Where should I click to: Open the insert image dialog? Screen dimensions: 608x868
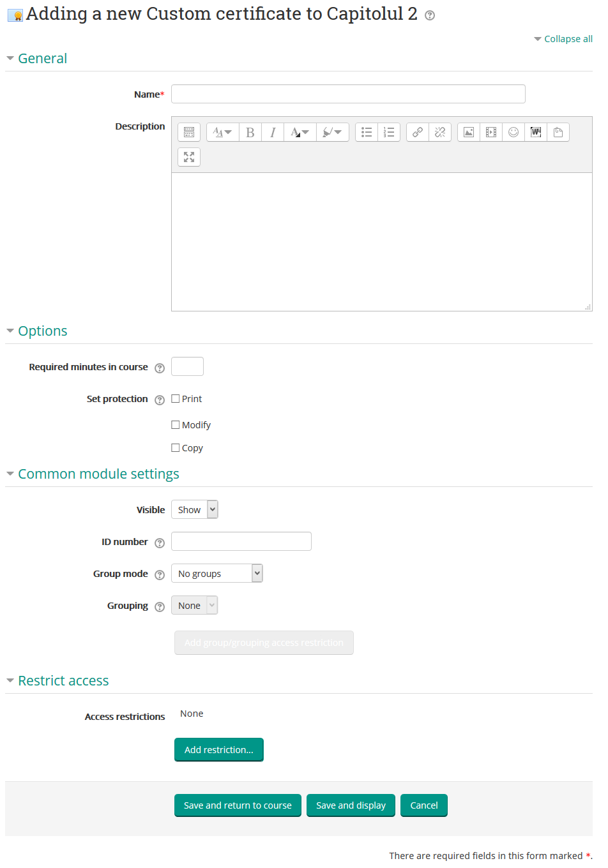468,132
